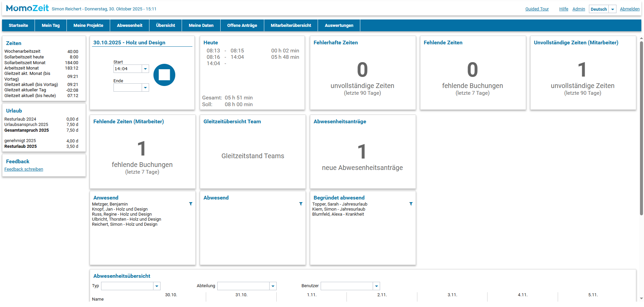644x307 pixels.
Task: Expand the Typ filter dropdown
Action: 156,286
